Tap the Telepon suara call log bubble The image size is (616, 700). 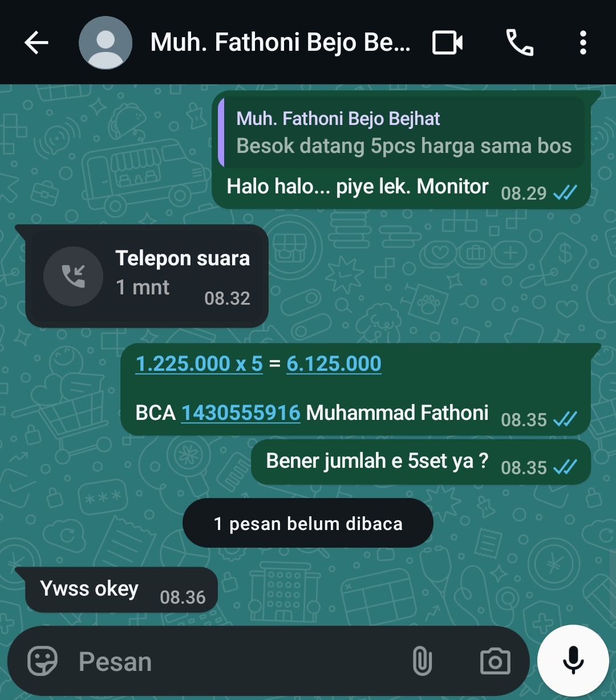pyautogui.click(x=147, y=276)
